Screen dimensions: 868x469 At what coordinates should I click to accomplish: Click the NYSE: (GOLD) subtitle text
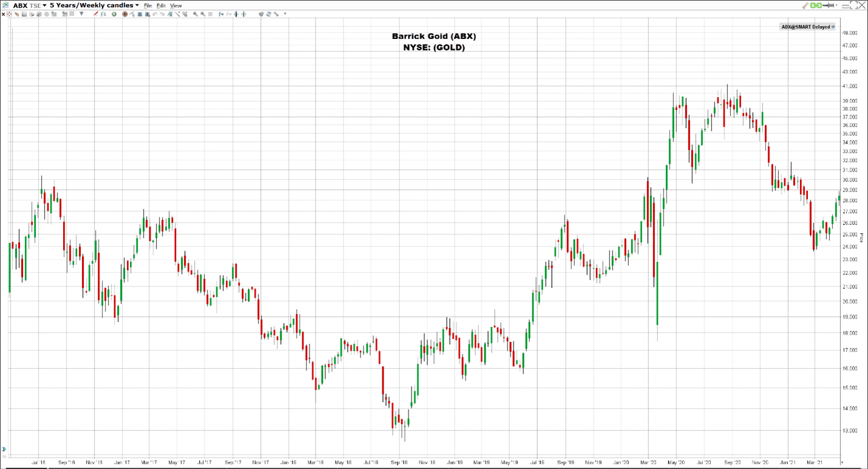pos(434,47)
